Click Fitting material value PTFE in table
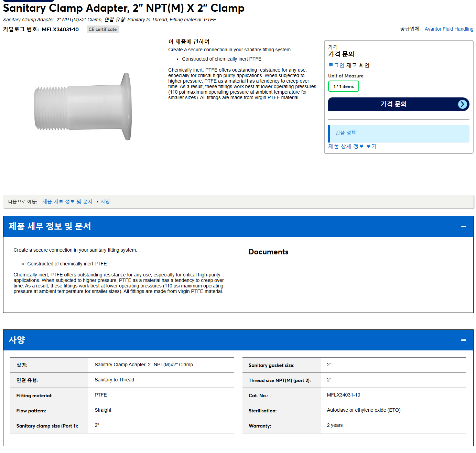 coord(101,395)
